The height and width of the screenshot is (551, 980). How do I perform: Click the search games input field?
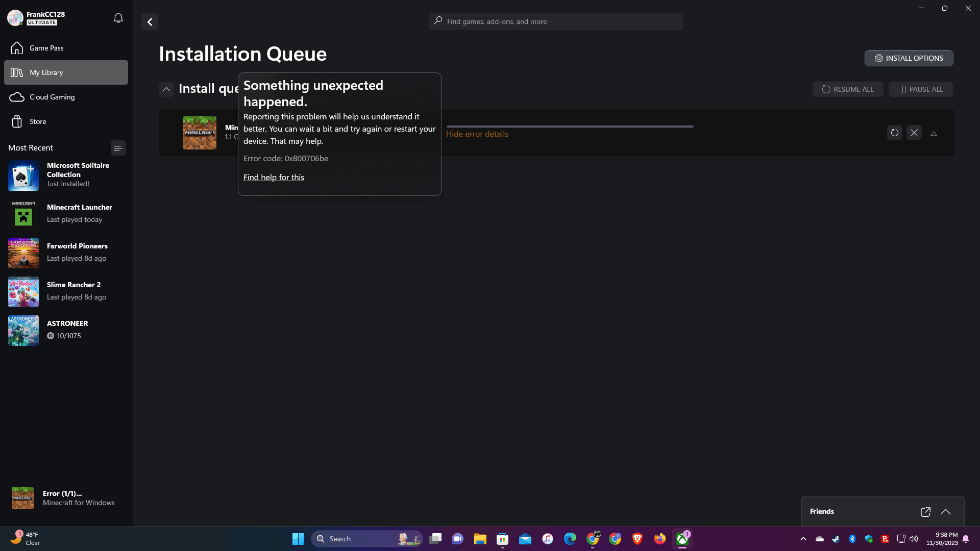(556, 21)
